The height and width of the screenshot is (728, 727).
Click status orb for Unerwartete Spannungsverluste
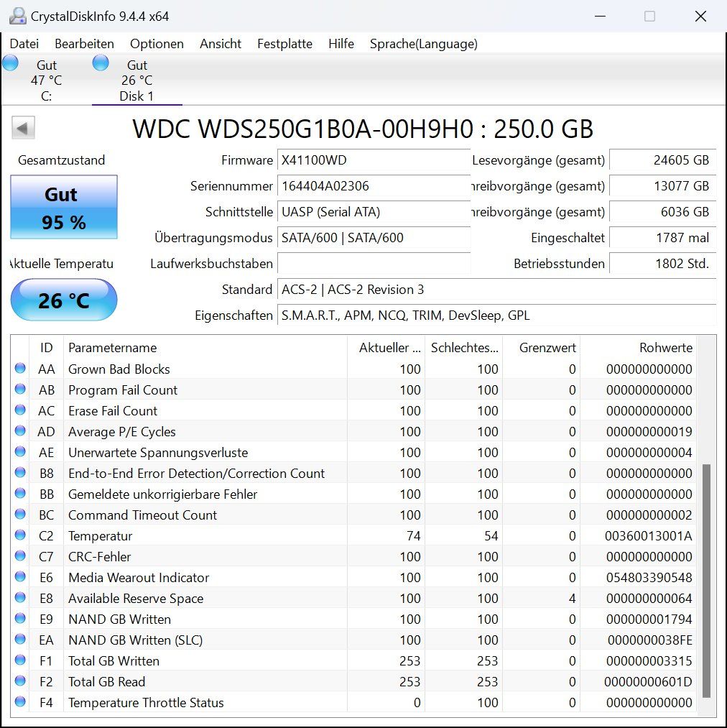point(20,452)
